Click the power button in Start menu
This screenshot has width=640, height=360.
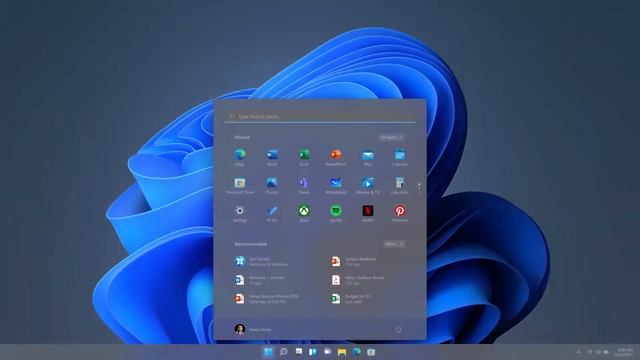click(x=399, y=329)
